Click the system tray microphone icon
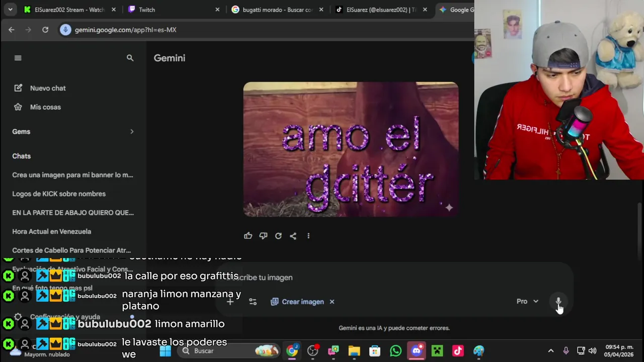Image resolution: width=644 pixels, height=362 pixels. click(x=566, y=351)
